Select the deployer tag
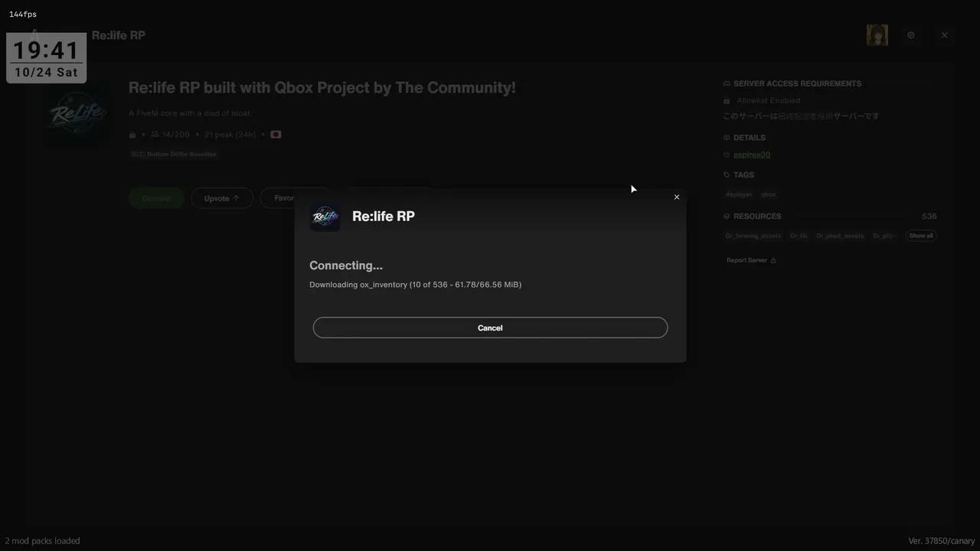The height and width of the screenshot is (551, 980). (x=739, y=194)
